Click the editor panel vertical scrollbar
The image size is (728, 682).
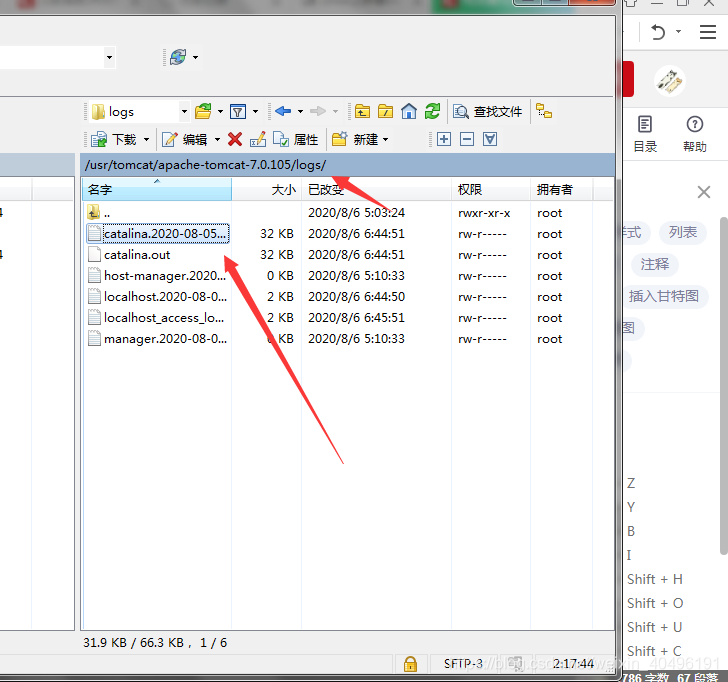click(724, 386)
